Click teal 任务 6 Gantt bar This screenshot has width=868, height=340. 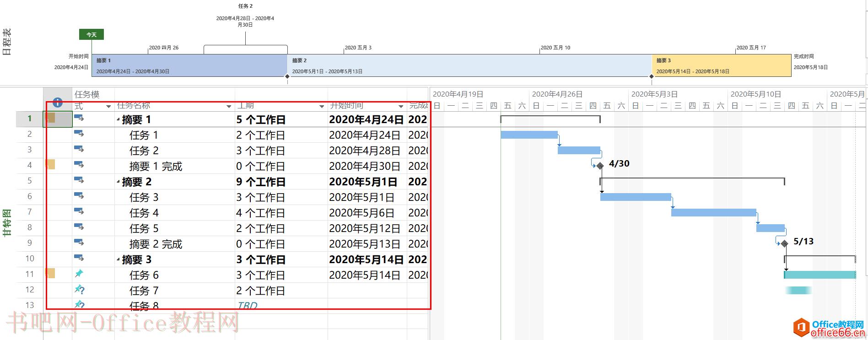click(x=819, y=275)
